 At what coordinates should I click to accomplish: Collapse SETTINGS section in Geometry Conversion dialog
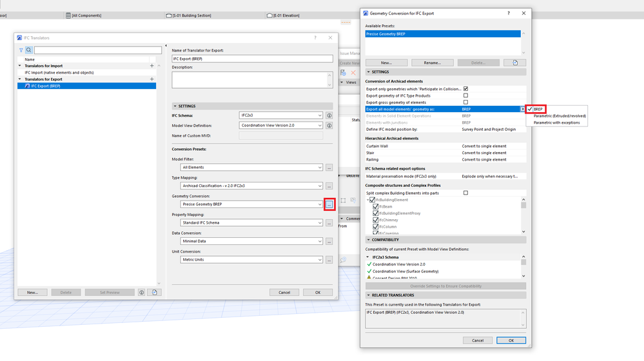click(x=368, y=72)
